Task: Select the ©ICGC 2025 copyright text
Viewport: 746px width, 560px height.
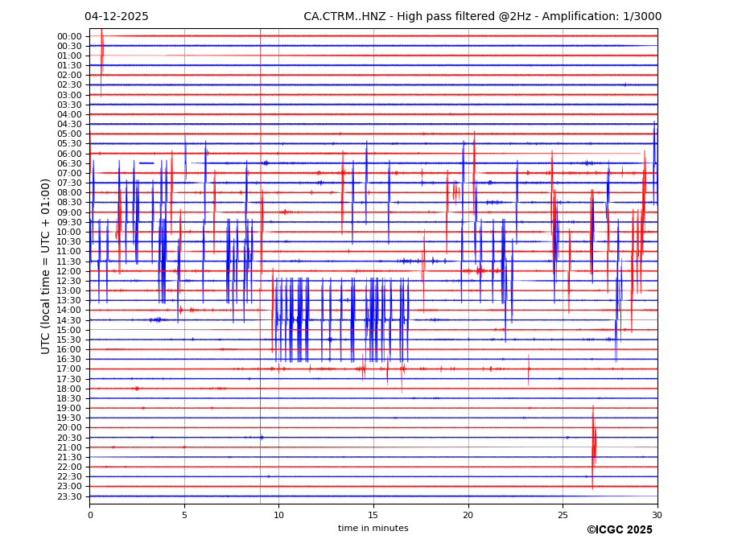Action: [x=619, y=530]
